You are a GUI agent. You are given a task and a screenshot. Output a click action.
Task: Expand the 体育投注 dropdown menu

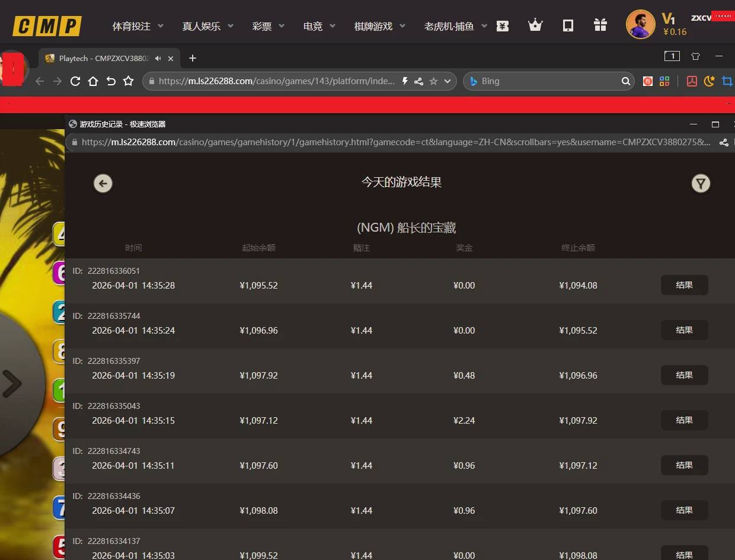138,26
